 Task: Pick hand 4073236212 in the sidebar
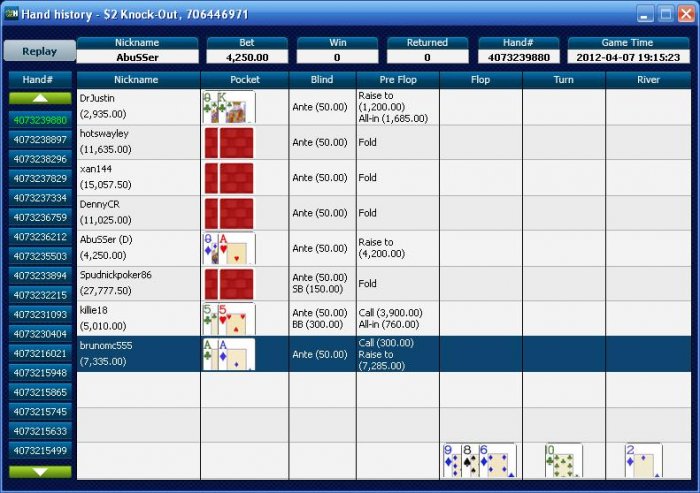[x=40, y=237]
